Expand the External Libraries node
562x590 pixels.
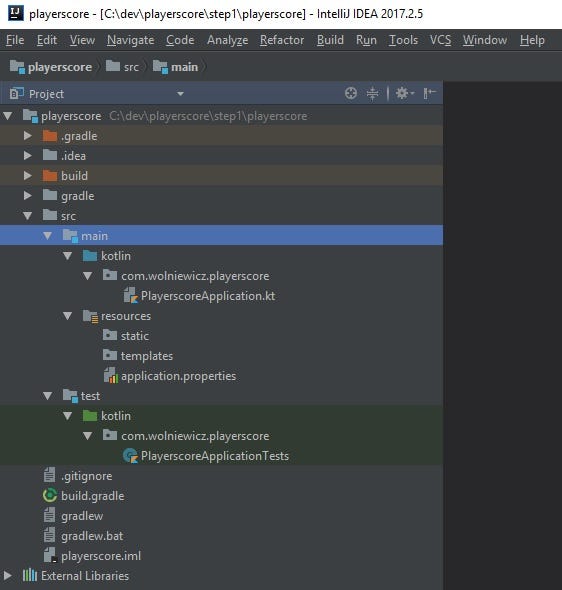[7, 575]
